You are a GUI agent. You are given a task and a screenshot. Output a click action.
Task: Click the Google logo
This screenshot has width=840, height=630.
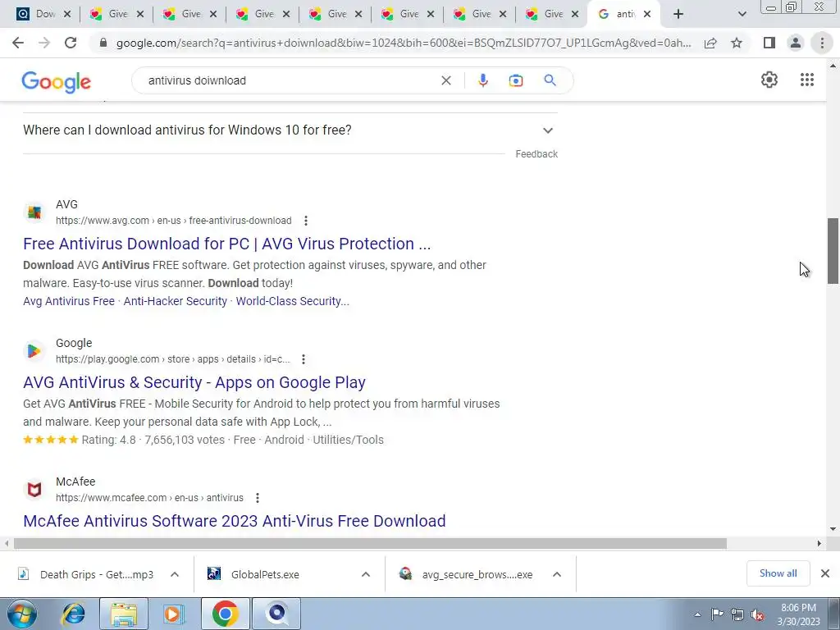57,82
